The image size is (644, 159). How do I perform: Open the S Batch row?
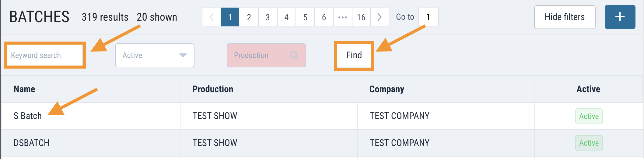[x=28, y=116]
